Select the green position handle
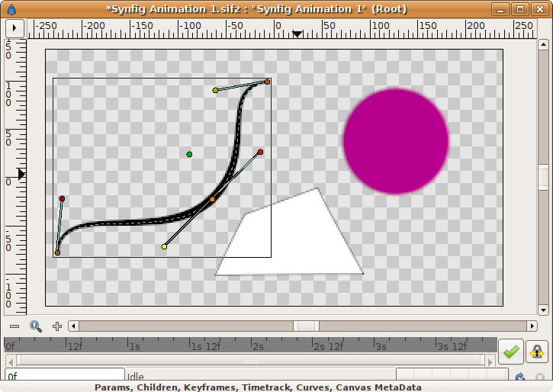 [189, 154]
